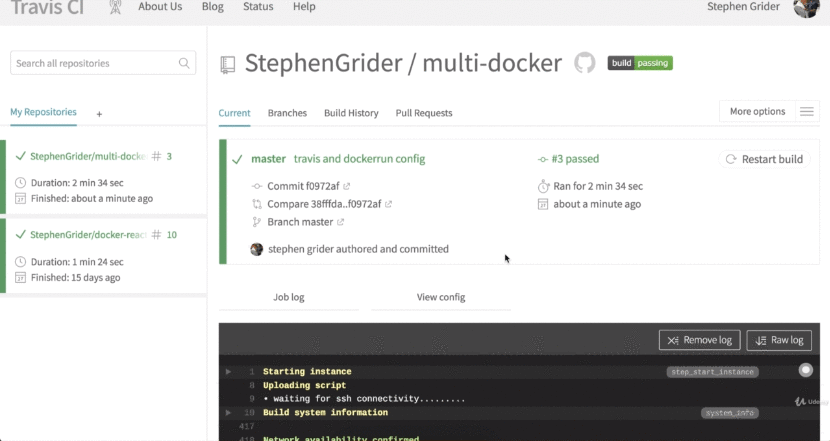Expand the Build system information log fold

point(228,412)
